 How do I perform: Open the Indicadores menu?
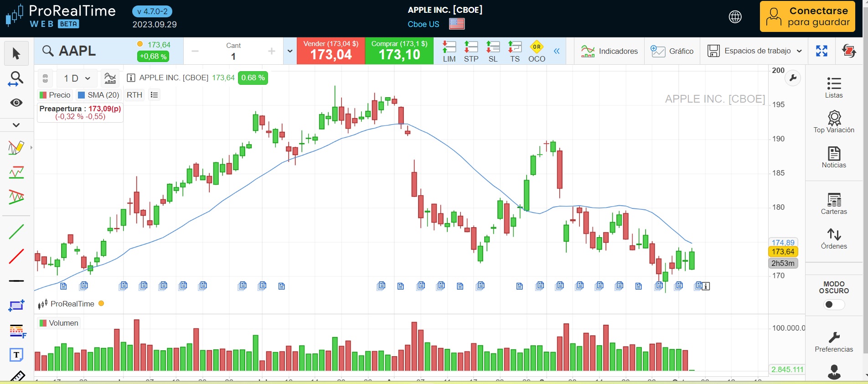tap(610, 51)
